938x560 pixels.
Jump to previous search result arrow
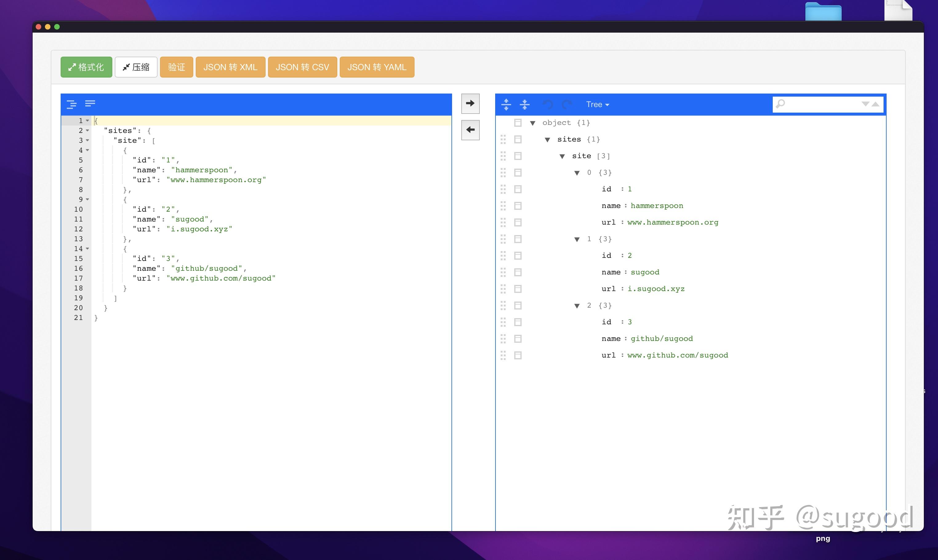coord(876,104)
